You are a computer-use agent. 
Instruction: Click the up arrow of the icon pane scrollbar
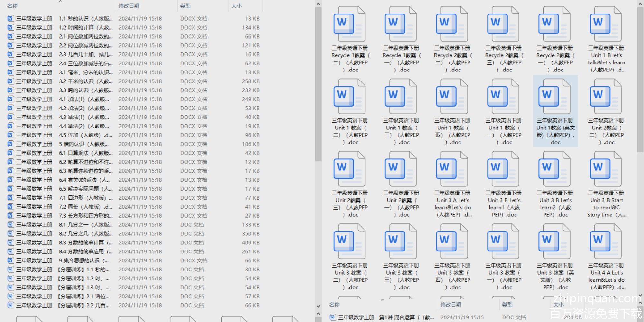[640, 4]
